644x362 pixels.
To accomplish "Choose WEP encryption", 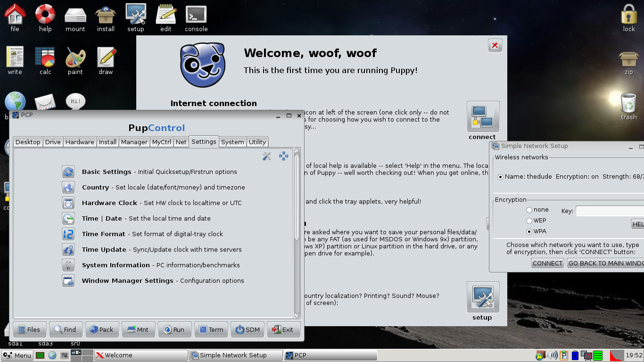I will coord(529,221).
